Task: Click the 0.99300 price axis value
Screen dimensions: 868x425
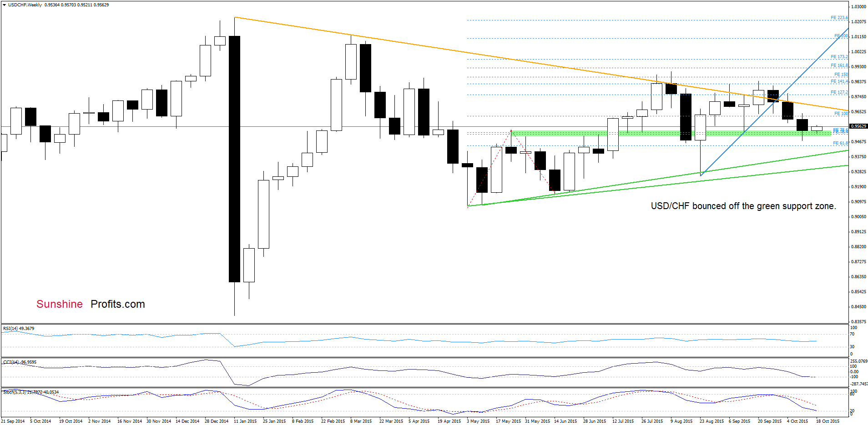Action: click(858, 67)
